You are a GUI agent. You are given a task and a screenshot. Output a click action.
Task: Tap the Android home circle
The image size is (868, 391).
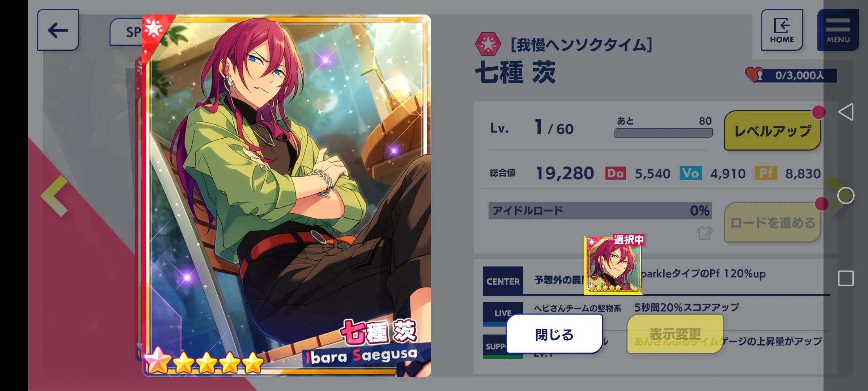coord(846,195)
